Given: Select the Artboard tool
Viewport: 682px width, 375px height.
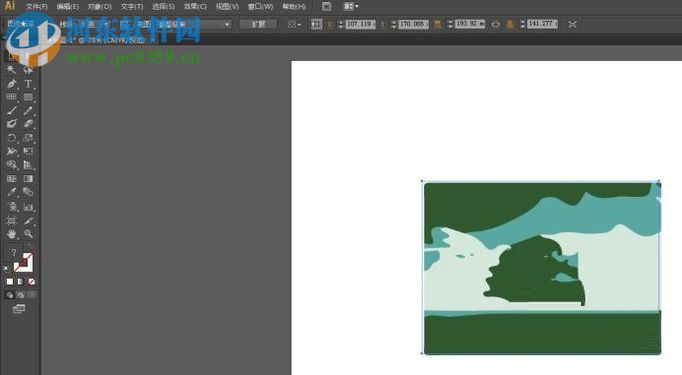Looking at the screenshot, I should (11, 221).
